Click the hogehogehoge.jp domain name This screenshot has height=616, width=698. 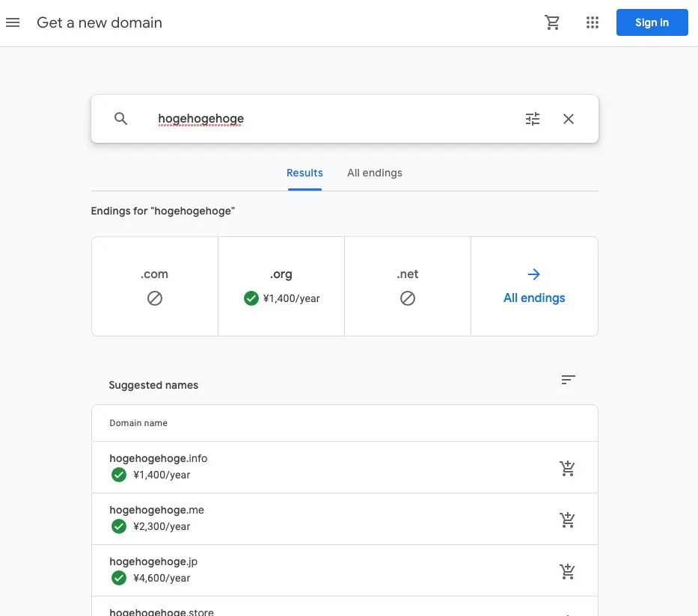coord(153,561)
